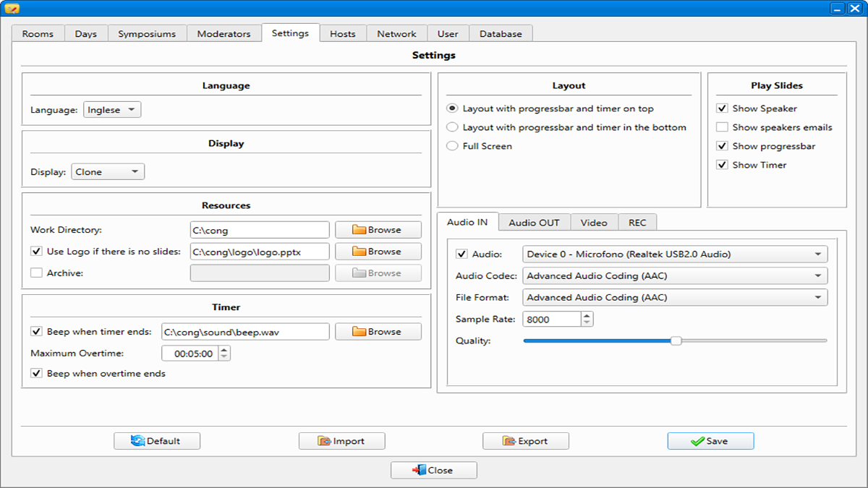
Task: Open the REC tab
Action: tap(637, 223)
